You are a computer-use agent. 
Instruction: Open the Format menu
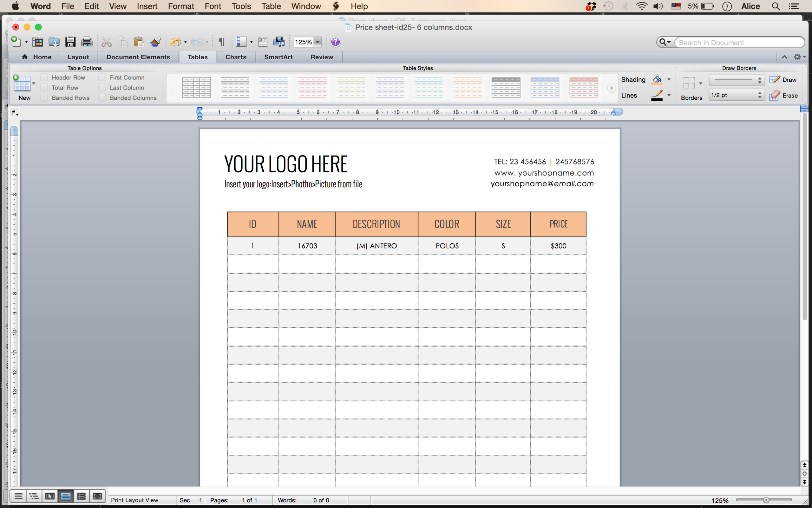[x=181, y=6]
